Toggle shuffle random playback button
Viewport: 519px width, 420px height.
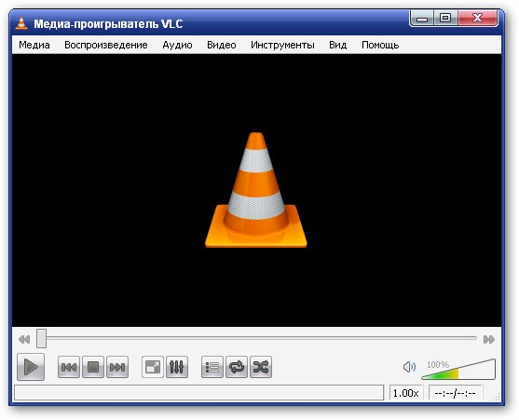click(x=261, y=367)
